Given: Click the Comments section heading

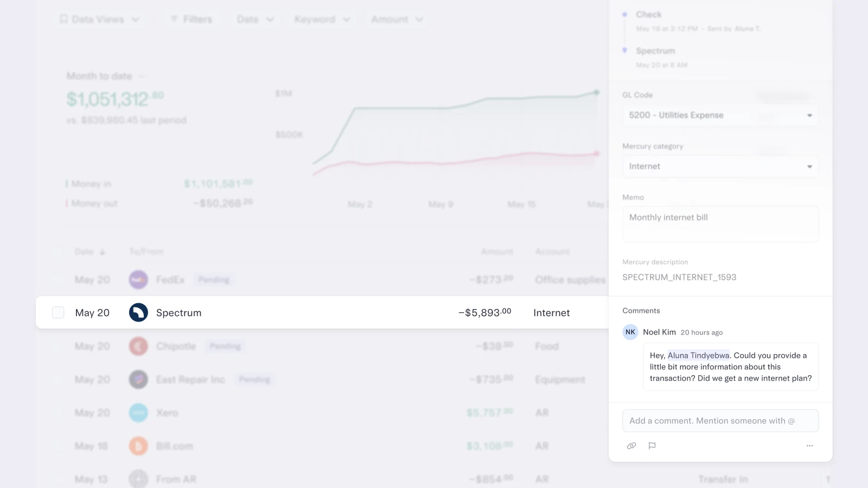Looking at the screenshot, I should [641, 311].
